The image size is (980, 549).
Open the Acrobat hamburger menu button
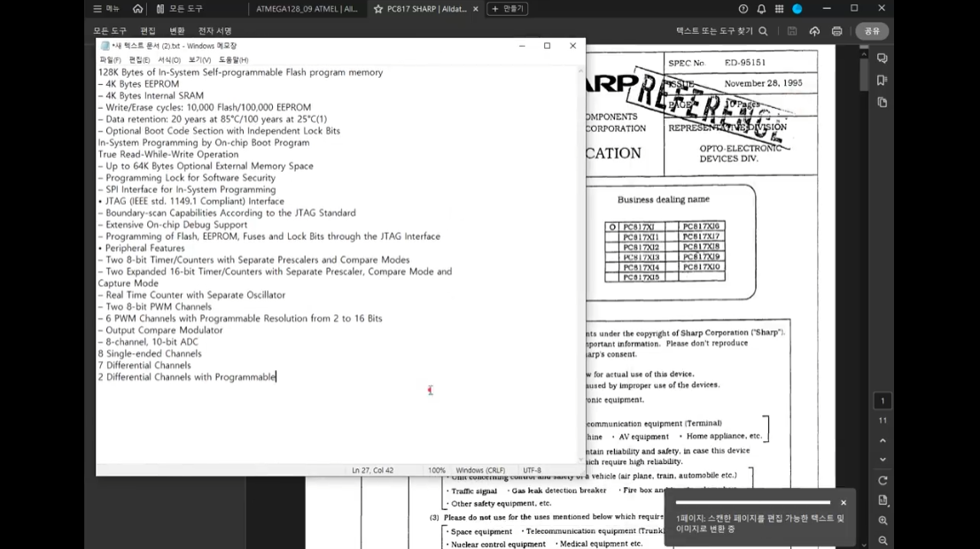(105, 9)
